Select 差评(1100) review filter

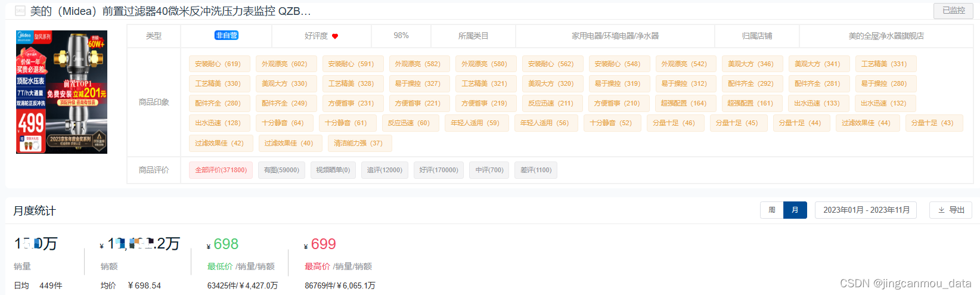pyautogui.click(x=536, y=170)
